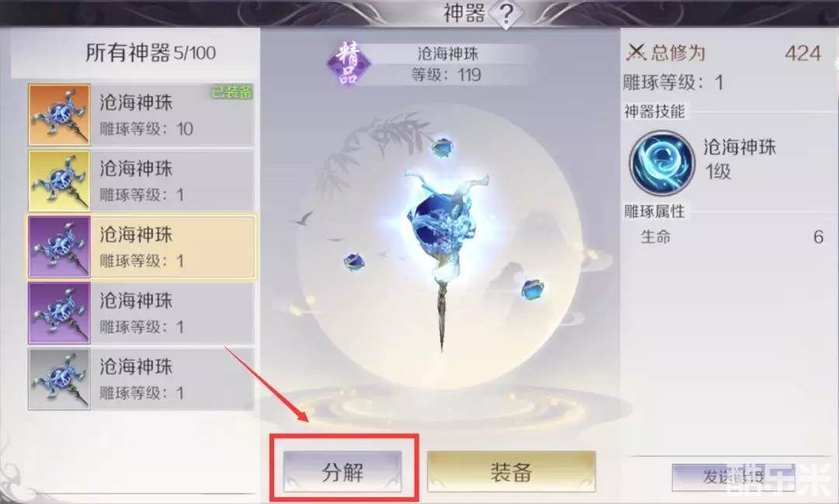Tap the small blue orb left of artifact
Viewport: 839px width, 504px height.
353,262
